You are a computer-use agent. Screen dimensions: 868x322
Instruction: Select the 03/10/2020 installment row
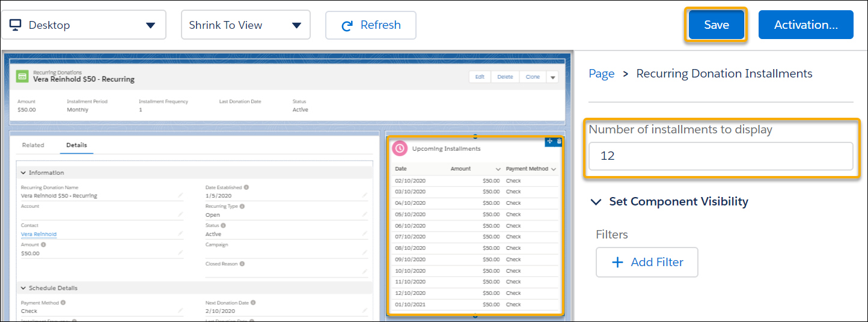click(x=475, y=192)
